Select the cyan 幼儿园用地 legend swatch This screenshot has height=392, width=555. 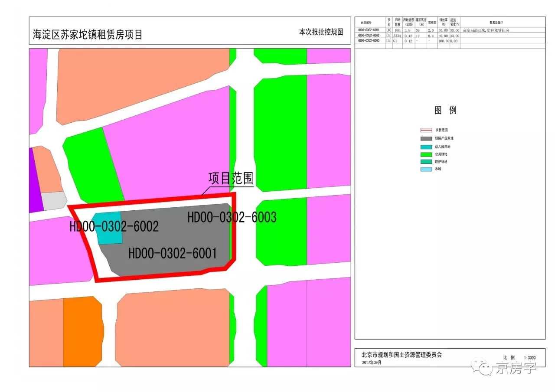pyautogui.click(x=427, y=147)
